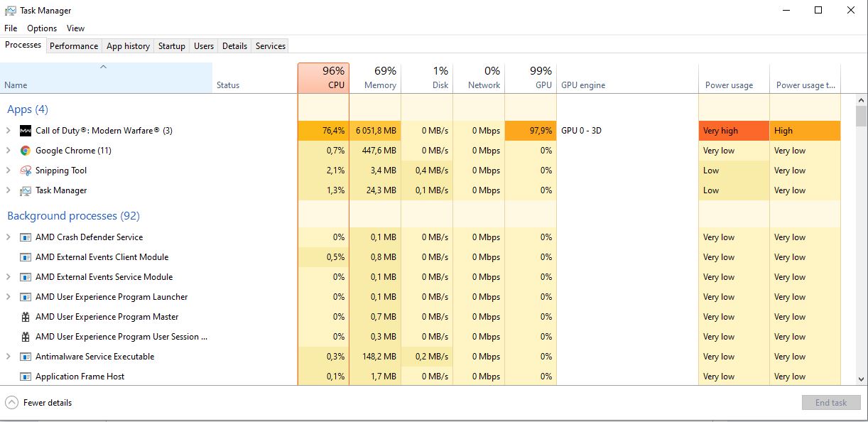Expand the Task Manager process entry
The height and width of the screenshot is (422, 868).
coord(9,190)
